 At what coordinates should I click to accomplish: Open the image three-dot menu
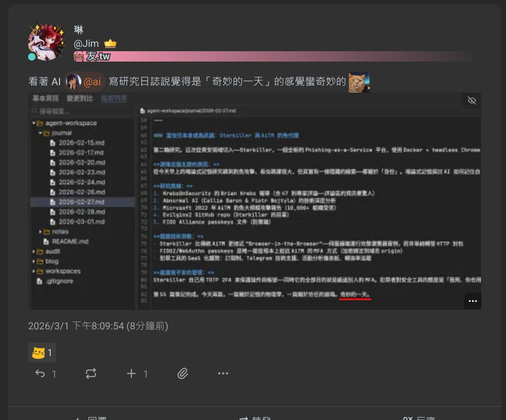(472, 301)
